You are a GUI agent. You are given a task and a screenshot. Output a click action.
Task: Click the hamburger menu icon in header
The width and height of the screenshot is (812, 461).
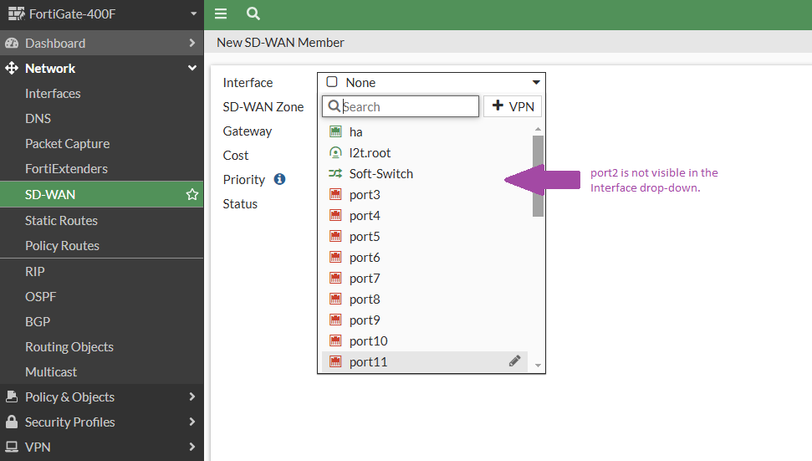(221, 14)
